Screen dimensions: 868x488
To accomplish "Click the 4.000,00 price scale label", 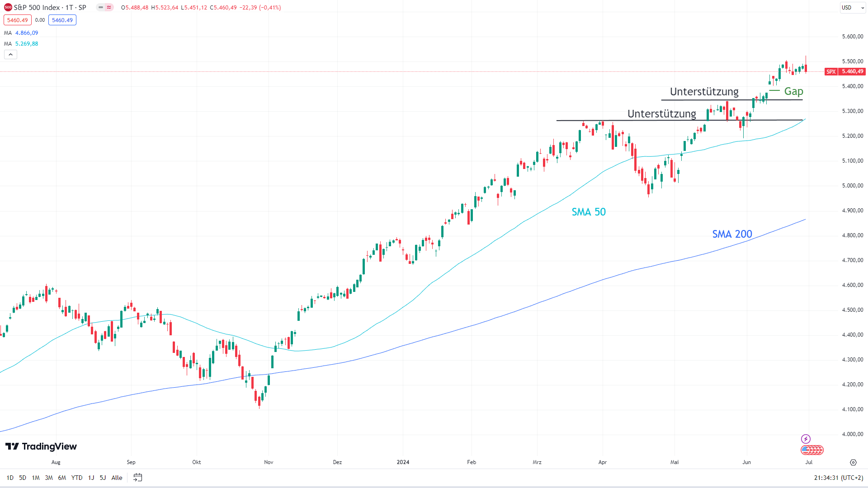I will 852,434.
